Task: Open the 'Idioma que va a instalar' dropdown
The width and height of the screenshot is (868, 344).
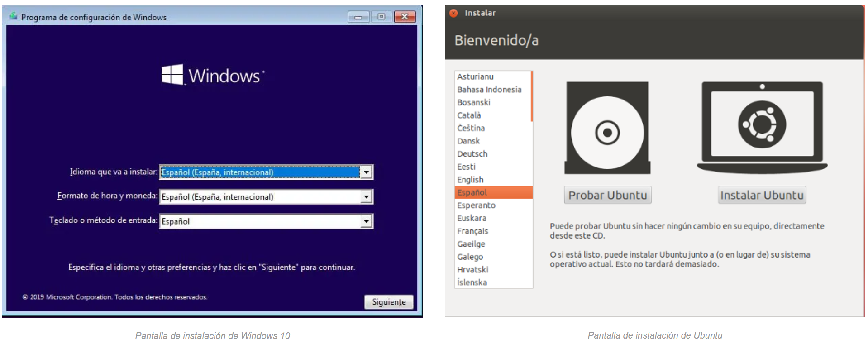Action: [366, 172]
